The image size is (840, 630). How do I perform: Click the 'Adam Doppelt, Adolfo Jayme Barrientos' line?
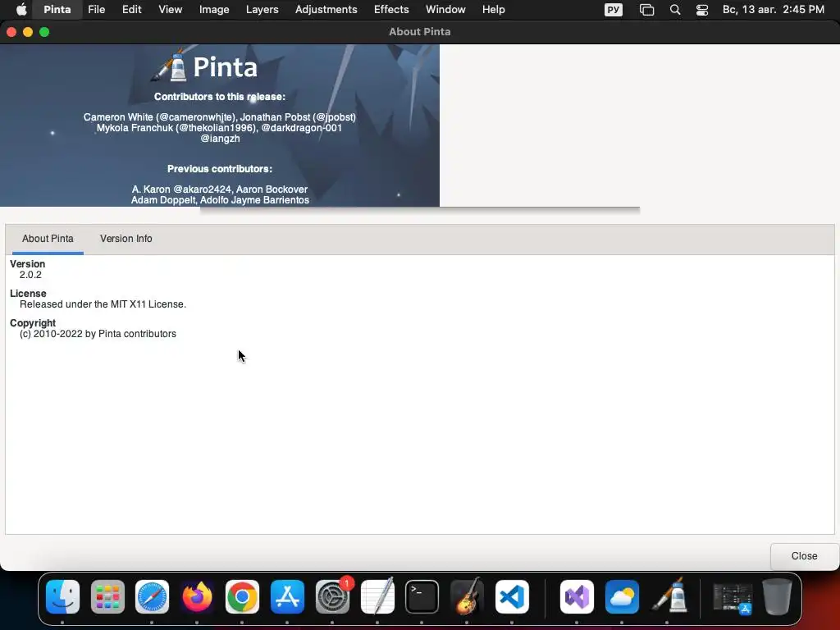pyautogui.click(x=220, y=200)
